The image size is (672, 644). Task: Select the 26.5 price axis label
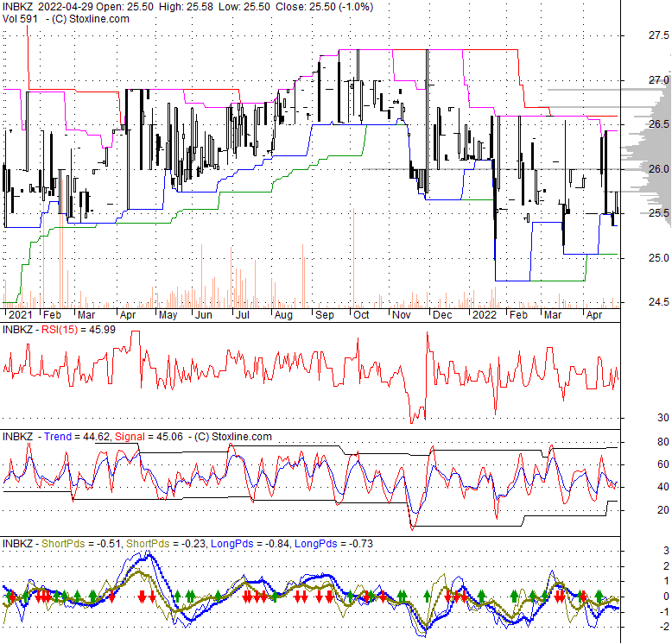[x=658, y=124]
